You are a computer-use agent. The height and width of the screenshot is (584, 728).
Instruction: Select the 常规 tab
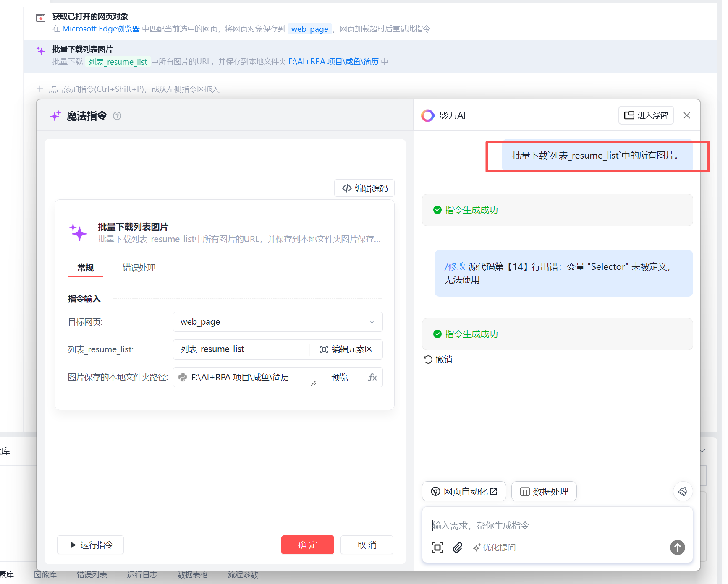[x=85, y=268]
